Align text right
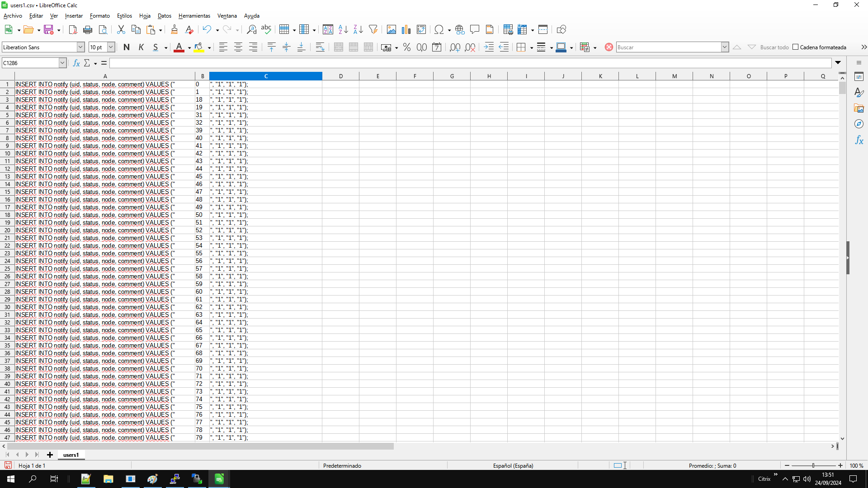The height and width of the screenshot is (488, 868). (x=253, y=47)
